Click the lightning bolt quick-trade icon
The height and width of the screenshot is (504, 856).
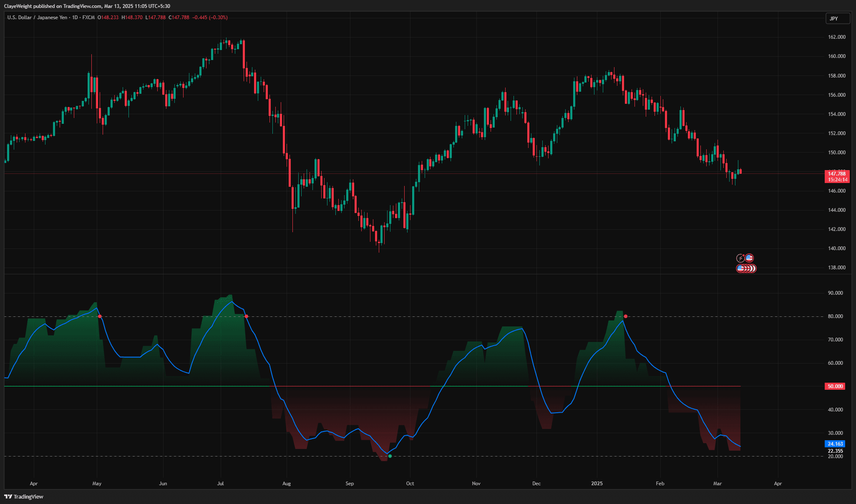pyautogui.click(x=740, y=258)
